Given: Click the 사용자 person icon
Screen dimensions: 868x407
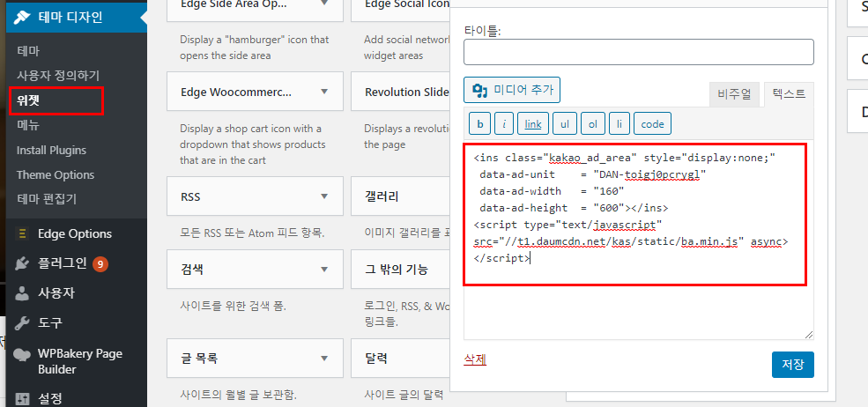Looking at the screenshot, I should point(22,293).
